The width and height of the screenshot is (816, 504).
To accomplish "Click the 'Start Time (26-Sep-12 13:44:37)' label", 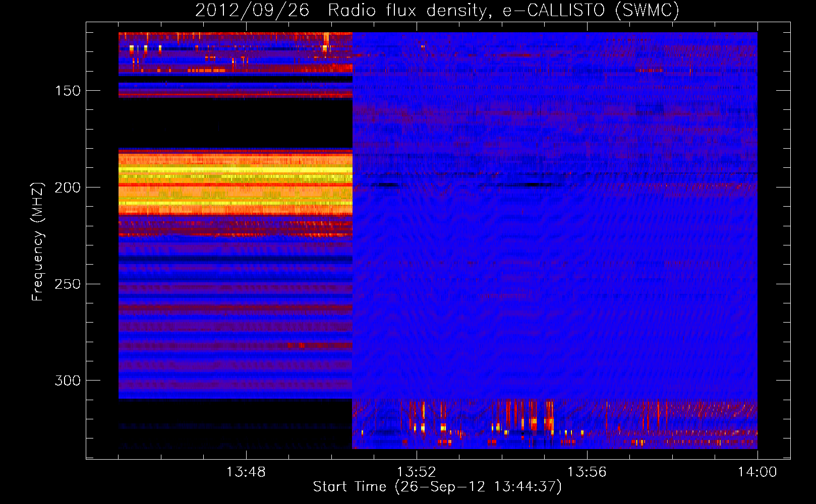I will [x=437, y=487].
